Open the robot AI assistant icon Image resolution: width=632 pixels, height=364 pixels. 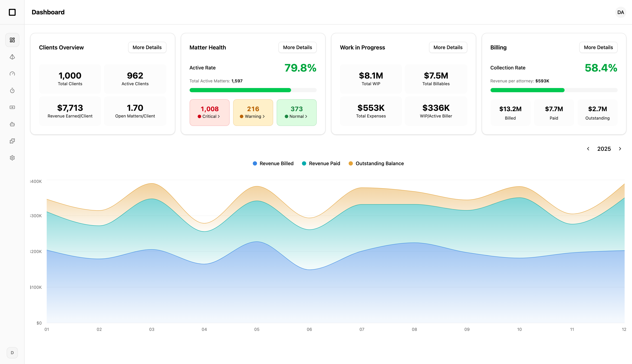[x=12, y=124]
